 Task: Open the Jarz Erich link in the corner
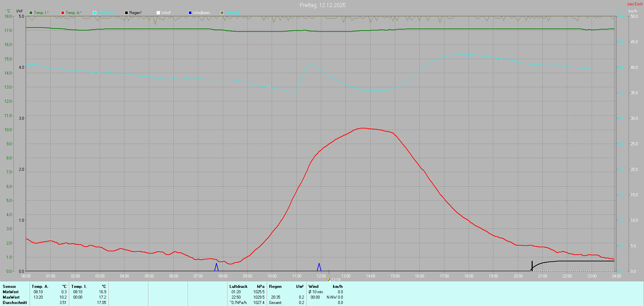tap(635, 4)
